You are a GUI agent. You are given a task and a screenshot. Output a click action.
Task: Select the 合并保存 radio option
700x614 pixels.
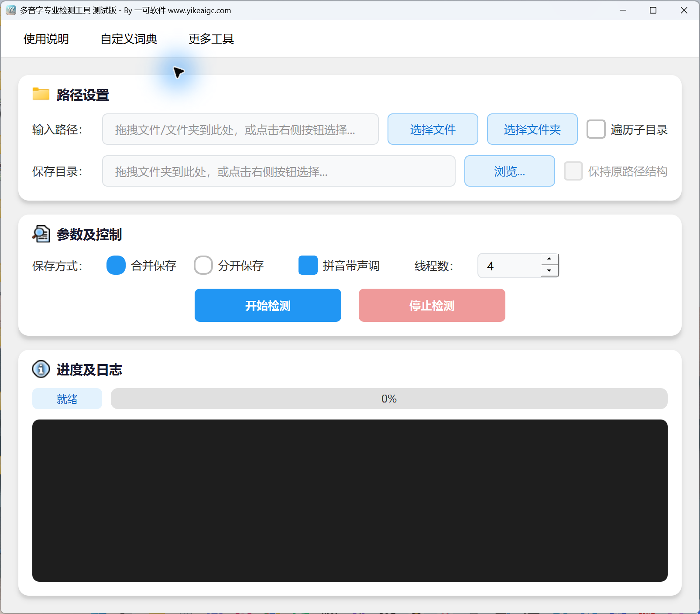tap(116, 265)
